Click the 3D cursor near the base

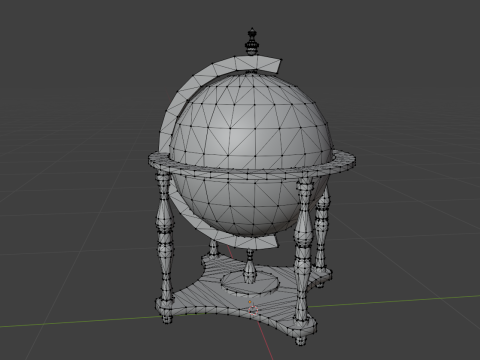(x=253, y=310)
